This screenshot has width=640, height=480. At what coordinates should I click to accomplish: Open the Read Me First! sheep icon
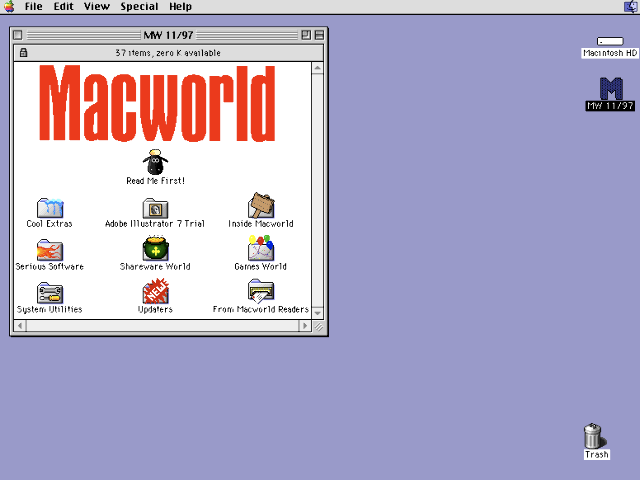155,162
